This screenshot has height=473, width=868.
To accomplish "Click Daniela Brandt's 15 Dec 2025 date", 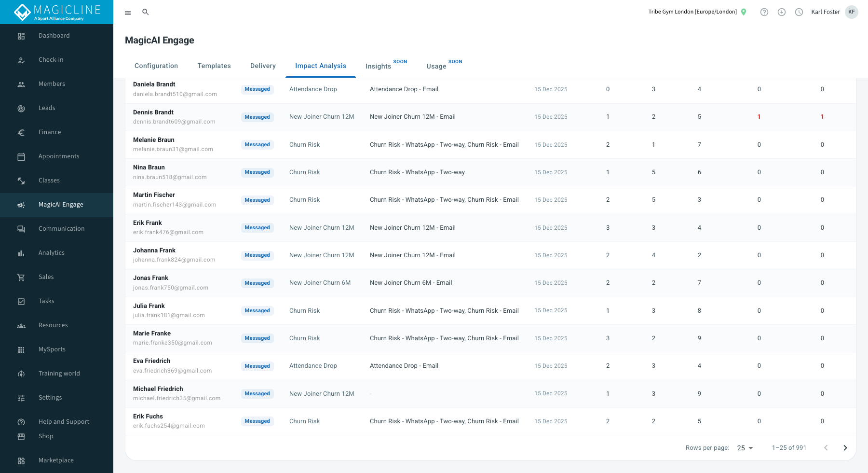I will click(x=551, y=89).
